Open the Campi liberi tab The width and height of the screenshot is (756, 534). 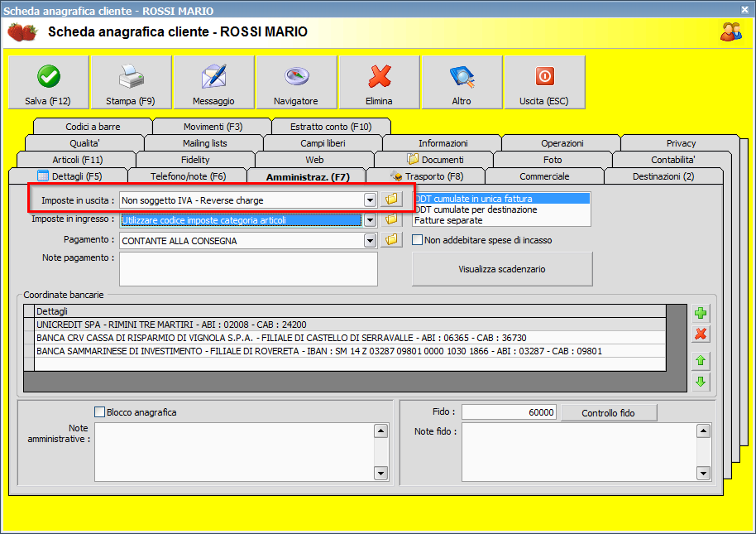[323, 143]
